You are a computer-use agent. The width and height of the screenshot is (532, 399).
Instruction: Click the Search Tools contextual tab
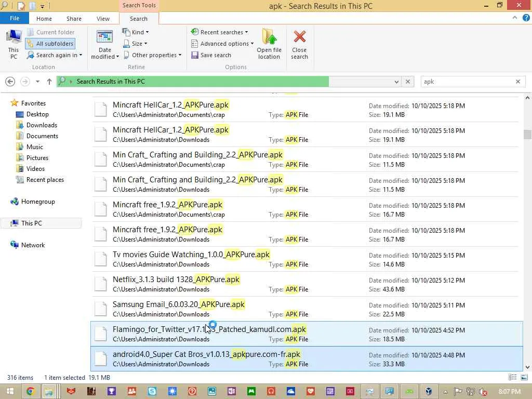tap(139, 5)
